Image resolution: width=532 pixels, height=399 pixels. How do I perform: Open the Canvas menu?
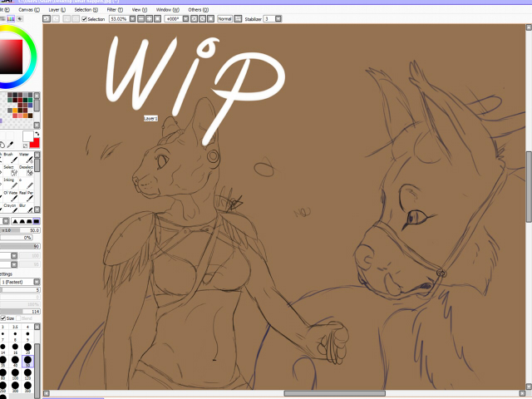(29, 10)
